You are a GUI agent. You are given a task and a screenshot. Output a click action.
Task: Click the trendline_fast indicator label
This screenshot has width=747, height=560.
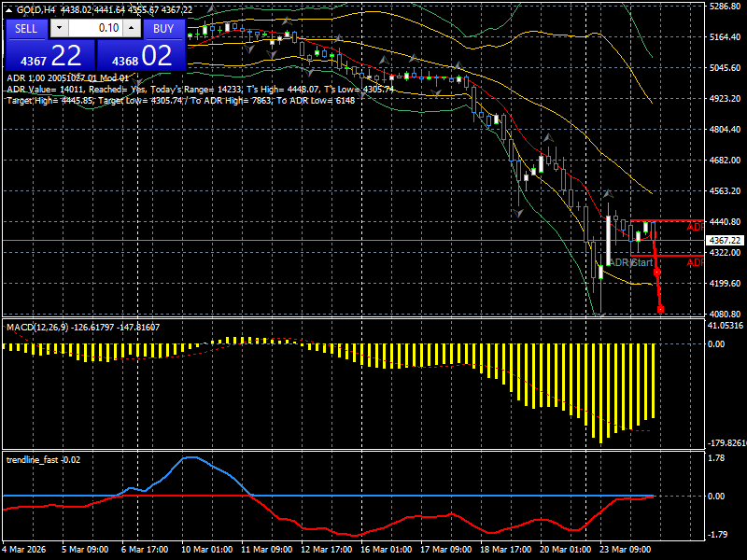43,460
